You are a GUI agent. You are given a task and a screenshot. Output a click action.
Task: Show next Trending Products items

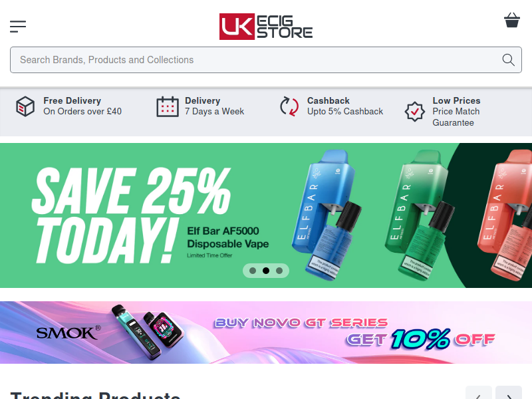(509, 392)
